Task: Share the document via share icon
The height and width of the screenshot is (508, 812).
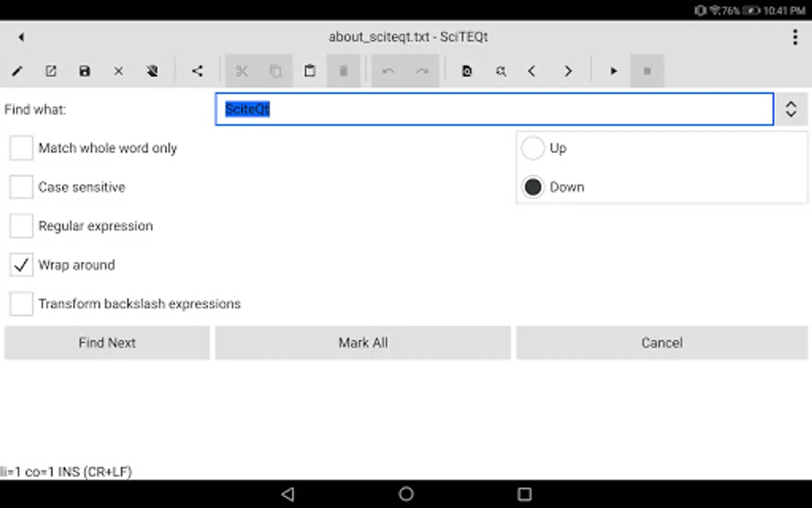Action: 197,71
